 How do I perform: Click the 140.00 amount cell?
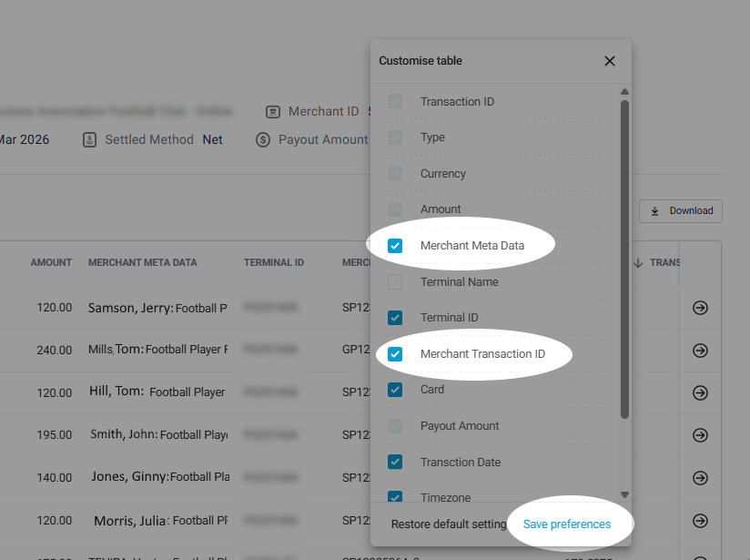pos(55,478)
